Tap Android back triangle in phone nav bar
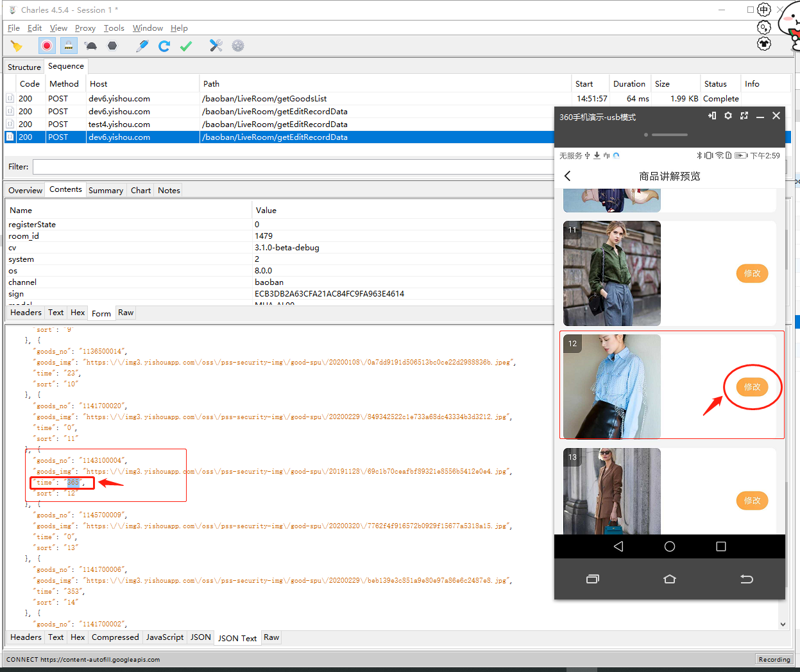 click(618, 546)
